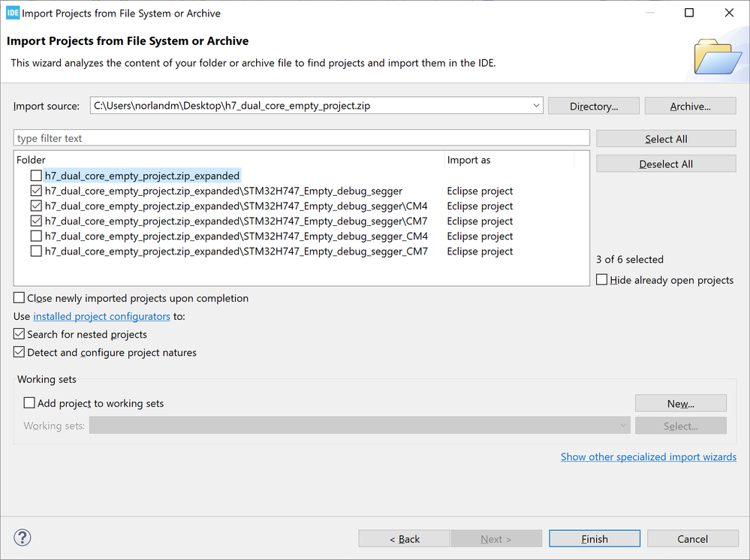The height and width of the screenshot is (560, 750).
Task: Open the disabled Working sets combo box
Action: [x=360, y=426]
